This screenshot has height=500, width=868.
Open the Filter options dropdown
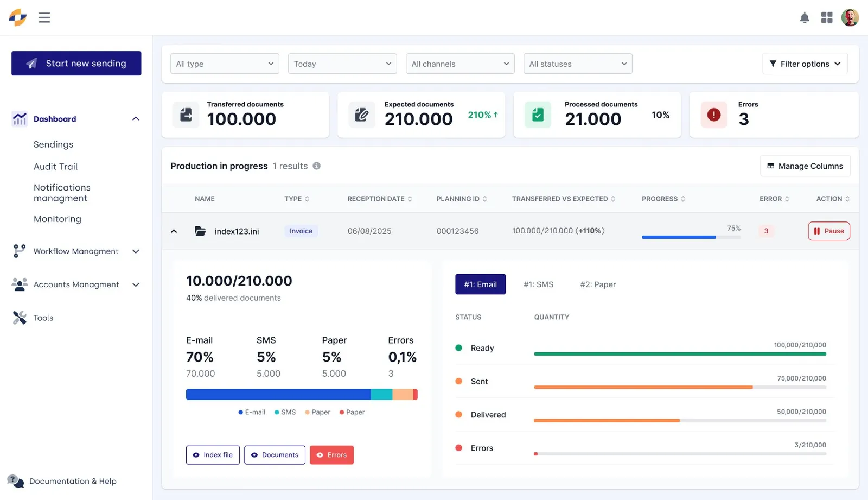pyautogui.click(x=805, y=64)
